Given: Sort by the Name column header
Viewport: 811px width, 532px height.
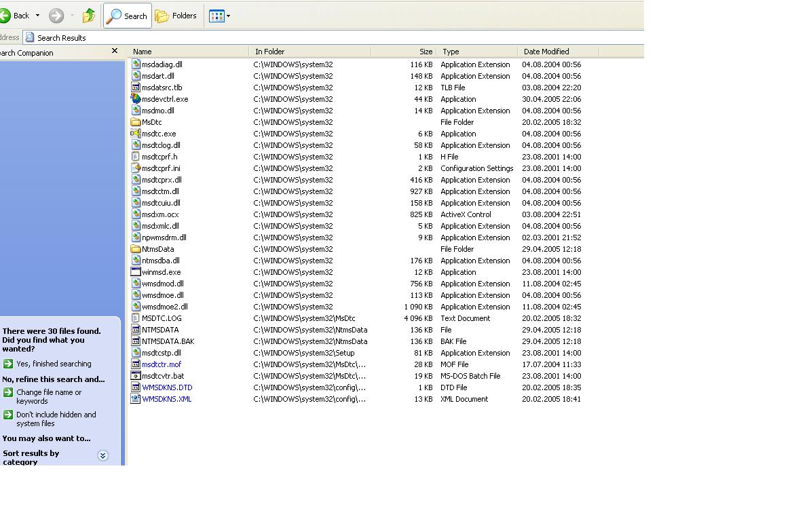Looking at the screenshot, I should 188,52.
